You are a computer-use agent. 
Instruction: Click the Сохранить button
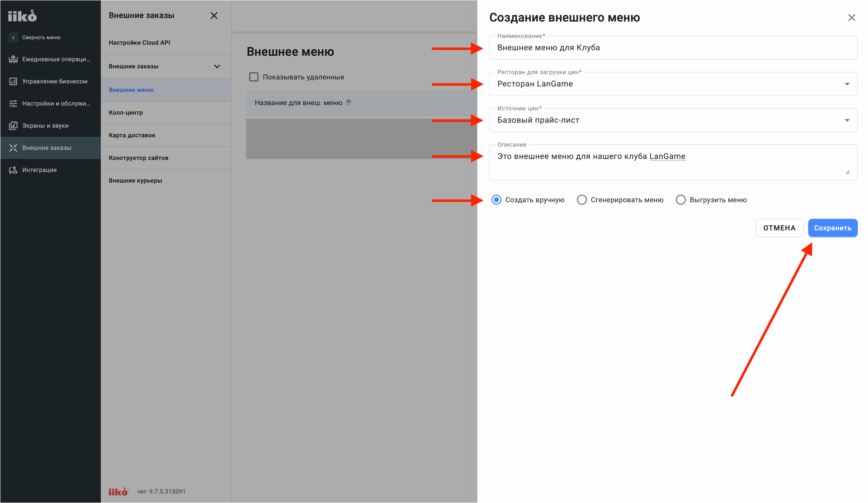(833, 228)
